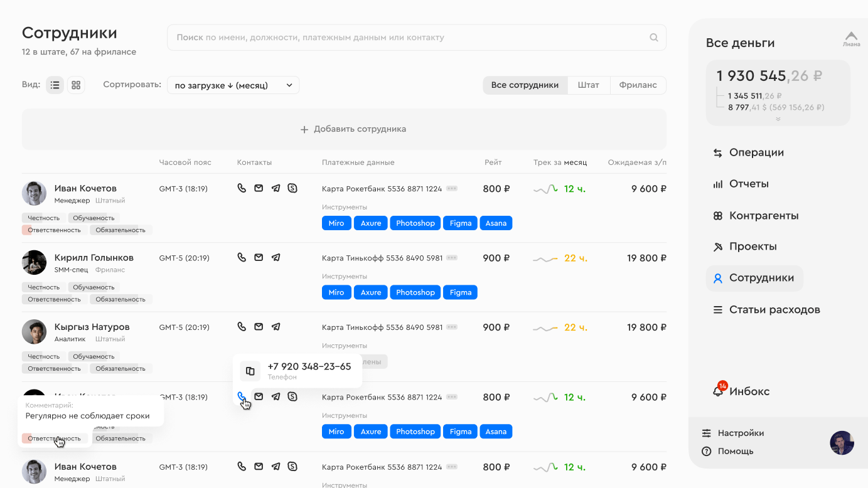Image resolution: width=868 pixels, height=488 pixels.
Task: Open the user profile avatar in sidebar
Action: pos(842,443)
